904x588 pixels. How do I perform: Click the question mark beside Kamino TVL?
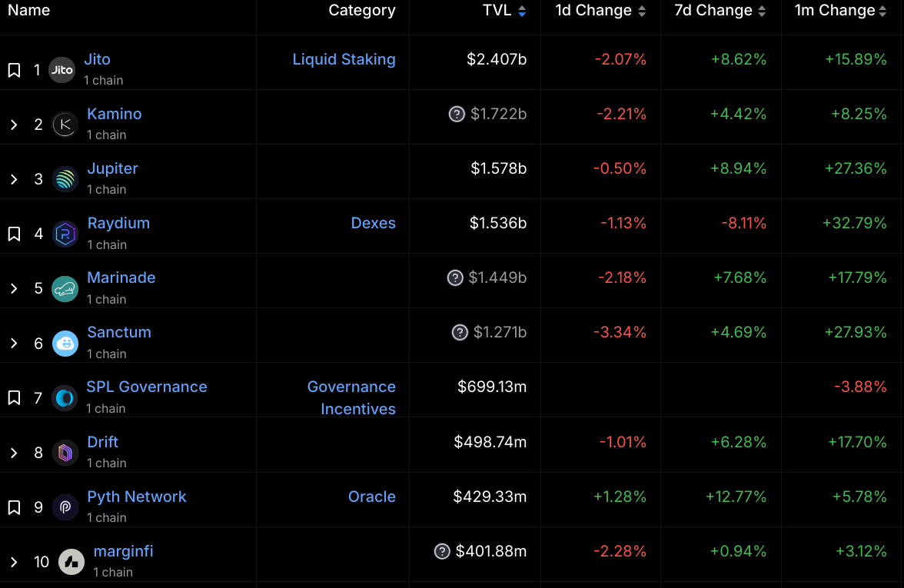point(457,115)
